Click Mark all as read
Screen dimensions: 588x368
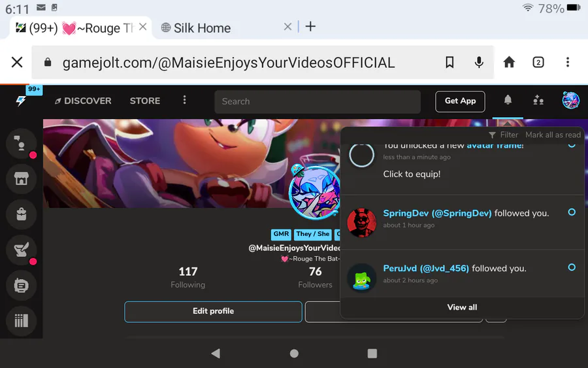coord(553,135)
